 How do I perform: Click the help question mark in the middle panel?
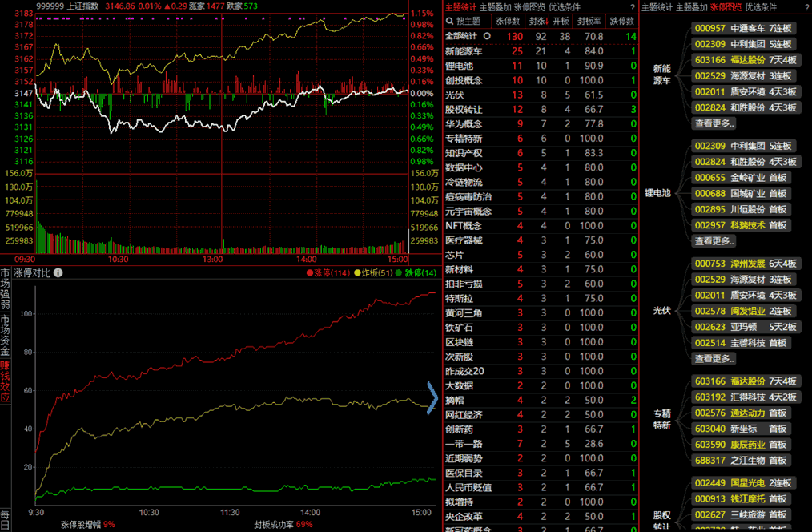click(633, 7)
